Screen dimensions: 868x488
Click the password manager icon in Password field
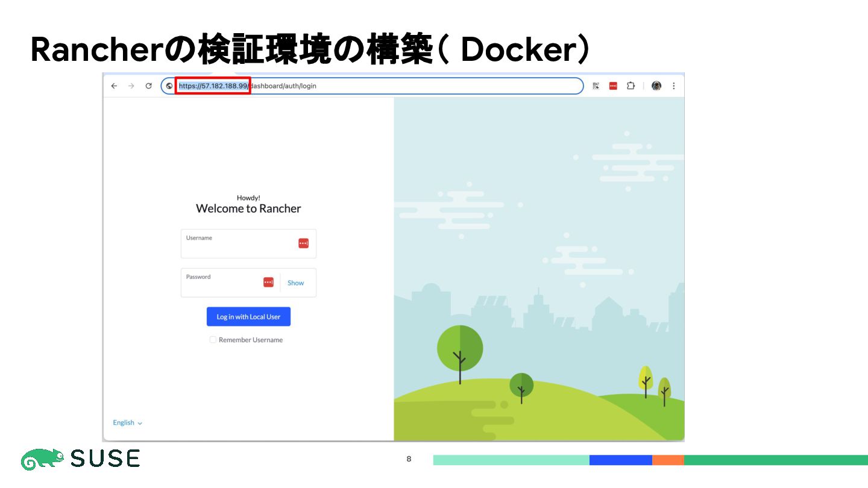pos(268,282)
